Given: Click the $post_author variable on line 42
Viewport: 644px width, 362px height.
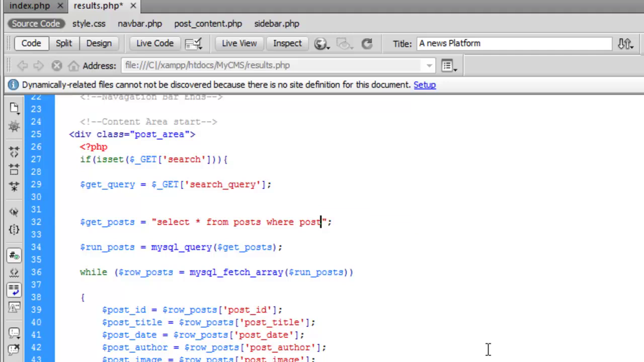Looking at the screenshot, I should tap(135, 347).
